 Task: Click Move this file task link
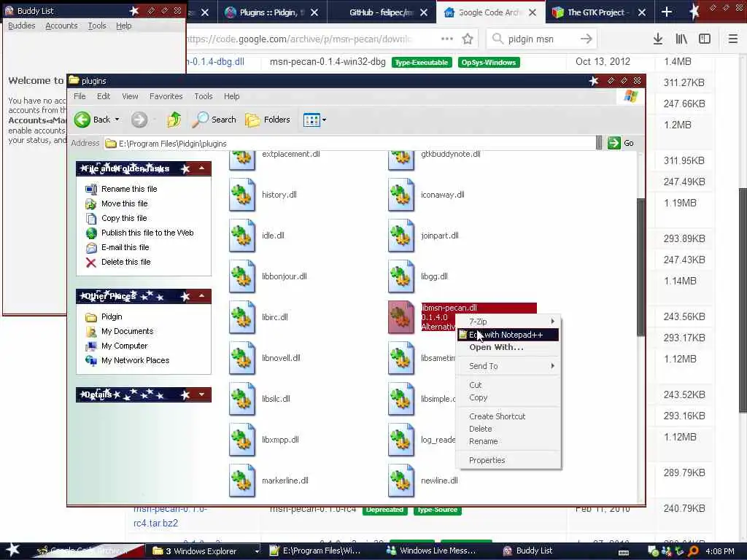[x=124, y=204]
